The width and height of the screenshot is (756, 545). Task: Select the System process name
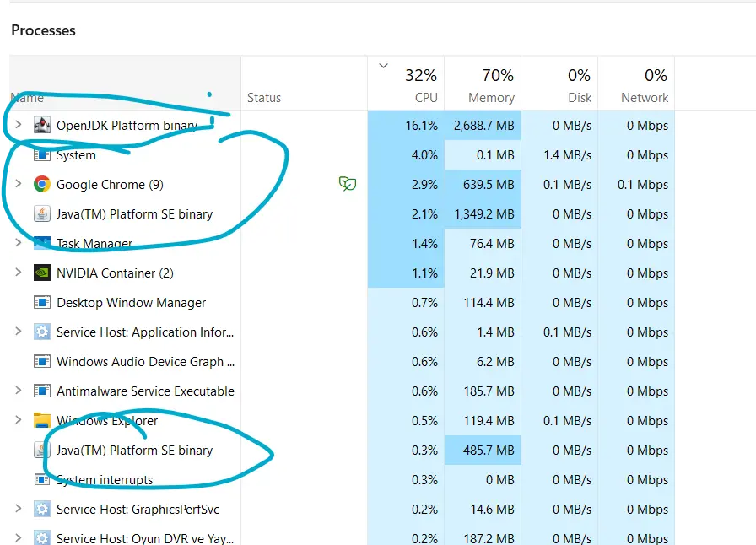(76, 155)
